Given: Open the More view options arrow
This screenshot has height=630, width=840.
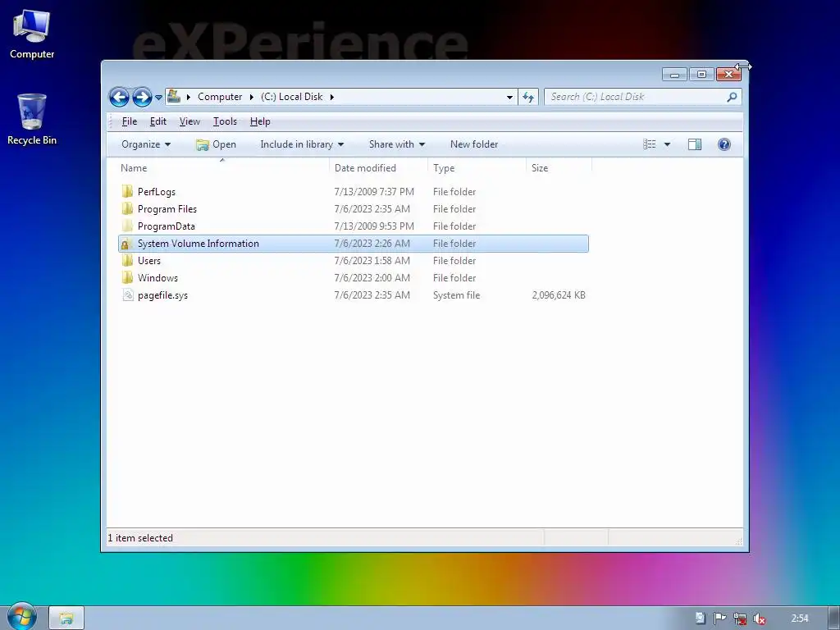Looking at the screenshot, I should tap(667, 144).
